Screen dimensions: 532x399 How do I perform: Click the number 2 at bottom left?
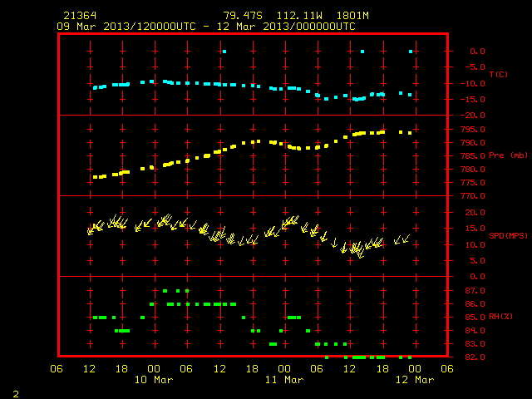point(16,394)
